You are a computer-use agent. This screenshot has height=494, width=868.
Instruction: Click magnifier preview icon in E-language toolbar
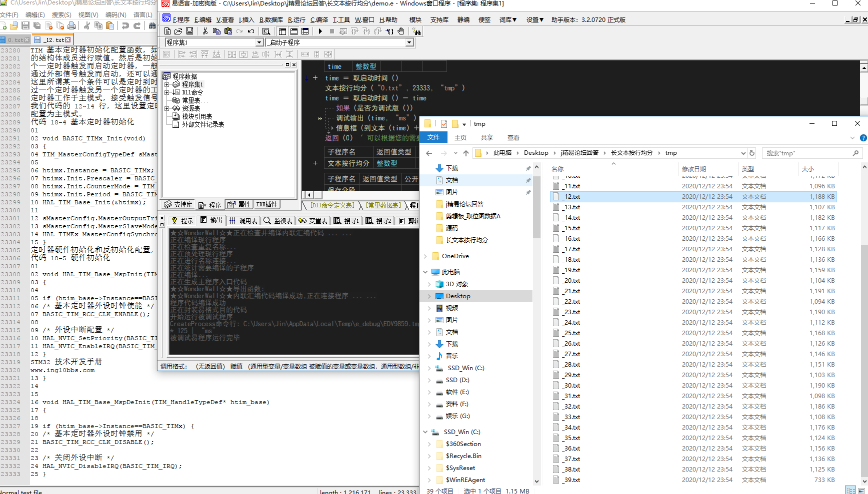tap(266, 31)
